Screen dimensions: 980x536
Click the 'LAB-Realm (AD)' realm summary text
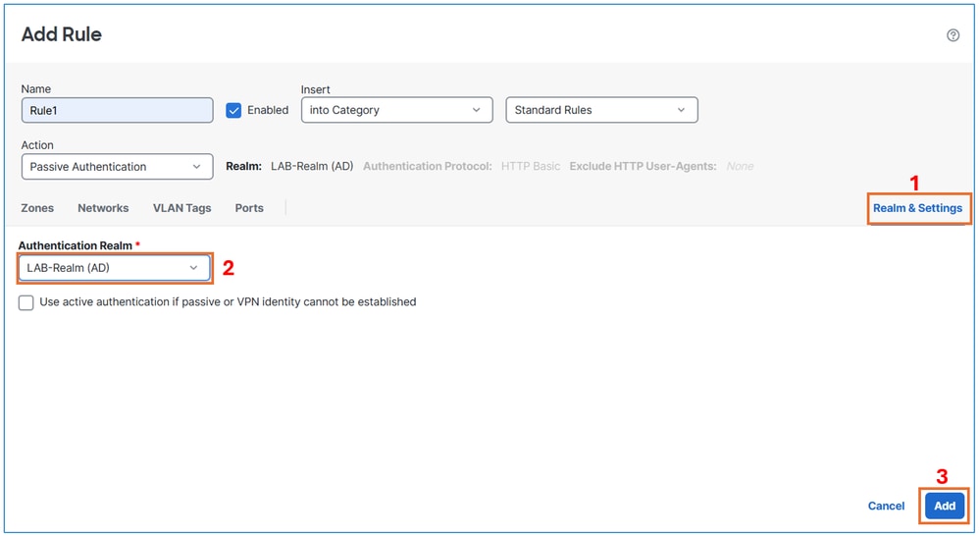click(x=312, y=166)
